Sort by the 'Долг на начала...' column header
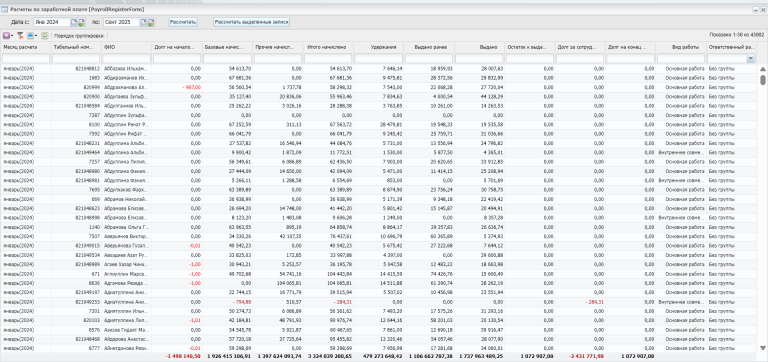768x362 pixels. (177, 47)
